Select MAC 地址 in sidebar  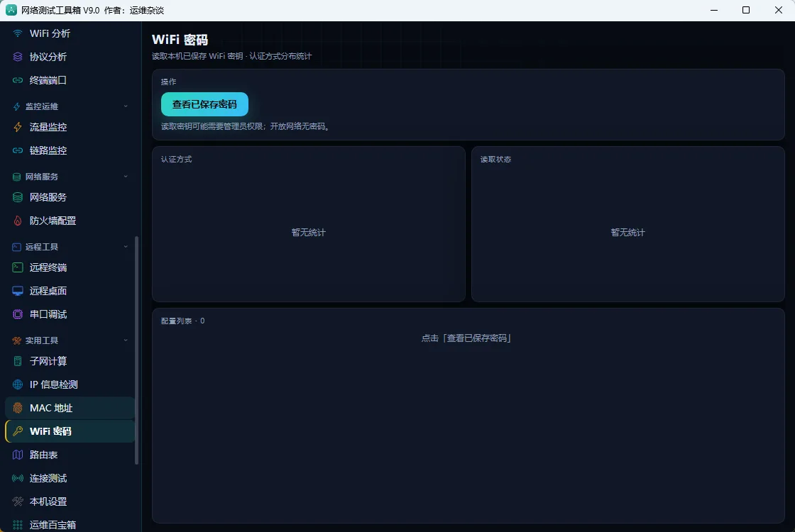[70, 408]
